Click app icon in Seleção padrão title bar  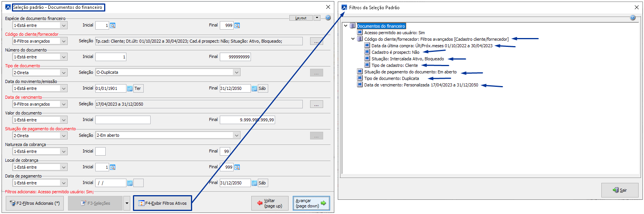click(8, 7)
